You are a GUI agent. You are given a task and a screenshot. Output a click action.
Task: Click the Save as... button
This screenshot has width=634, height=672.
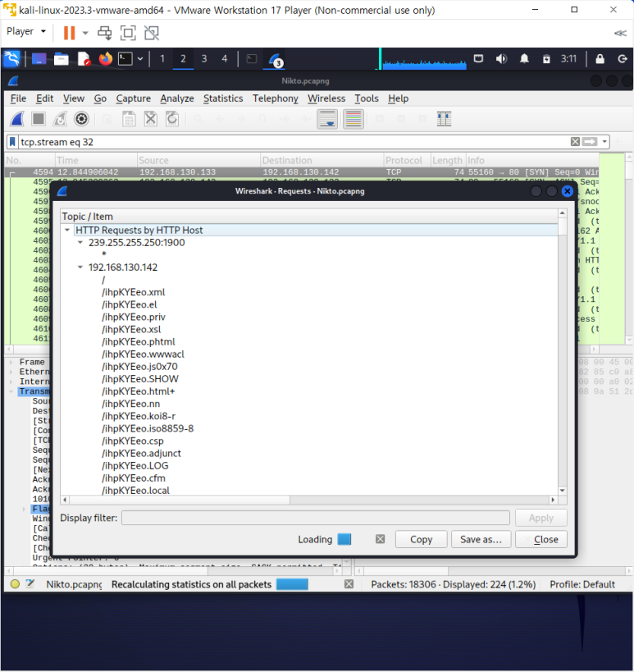481,539
